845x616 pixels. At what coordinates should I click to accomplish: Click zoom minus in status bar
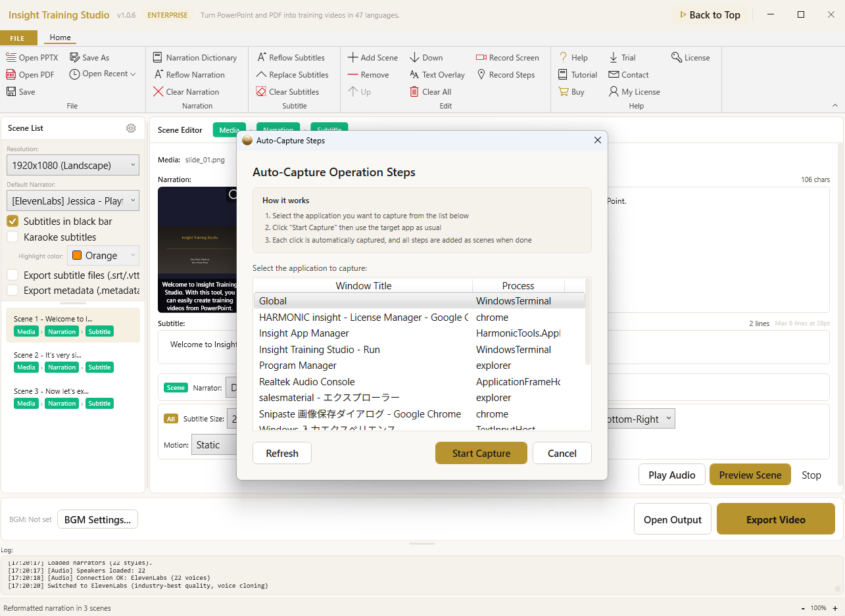(804, 608)
